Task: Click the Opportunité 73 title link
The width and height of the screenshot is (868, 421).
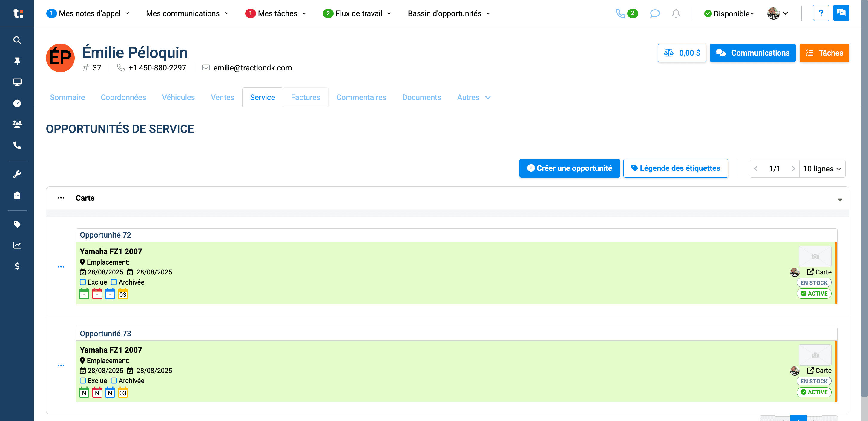Action: [x=105, y=334]
